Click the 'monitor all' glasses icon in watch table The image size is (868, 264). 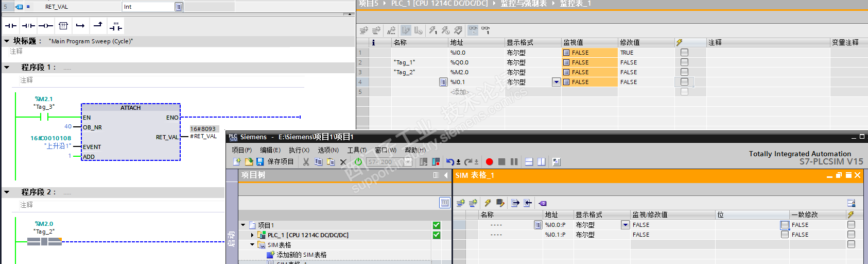(473, 30)
